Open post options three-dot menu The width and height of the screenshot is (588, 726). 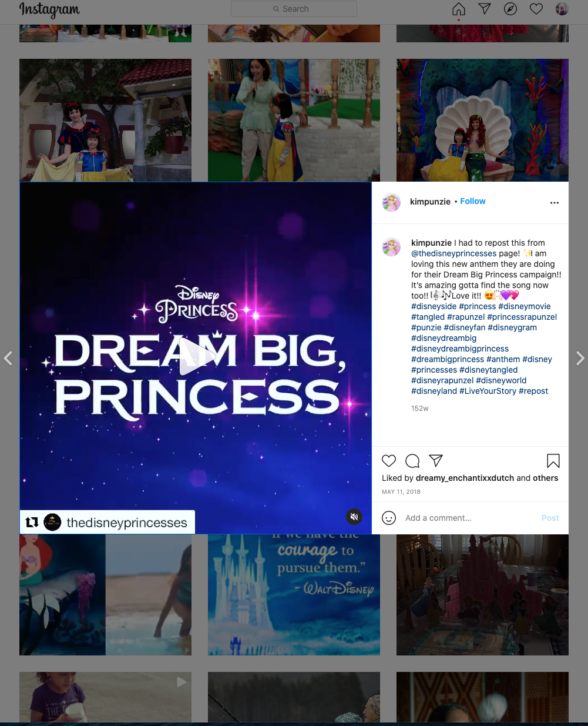(x=555, y=202)
